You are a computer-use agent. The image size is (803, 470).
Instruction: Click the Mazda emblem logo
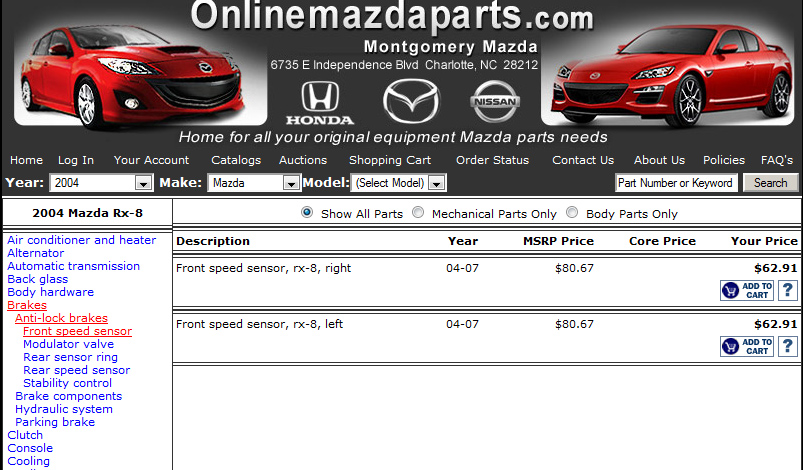tap(411, 101)
